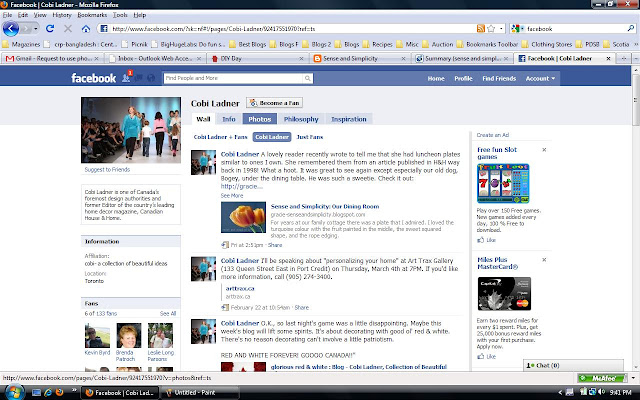The image size is (640, 400).
Task: Open the McAfee dropdown arrow in status bar
Action: [x=633, y=378]
